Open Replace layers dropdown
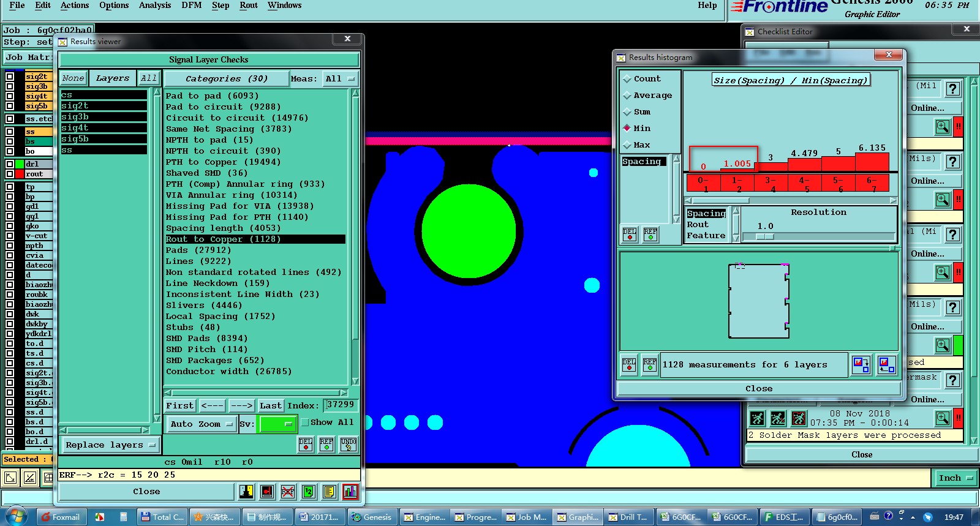Screen dimensions: 980x526 coord(110,445)
